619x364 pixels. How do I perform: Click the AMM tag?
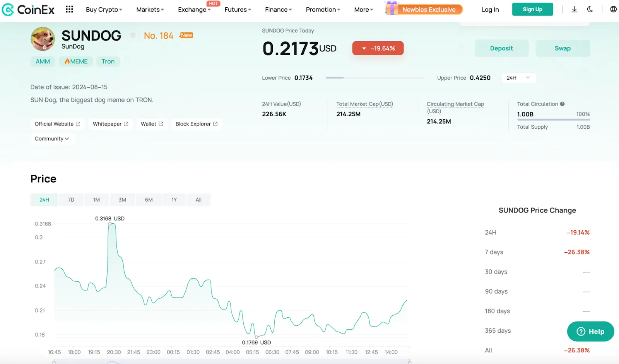43,61
